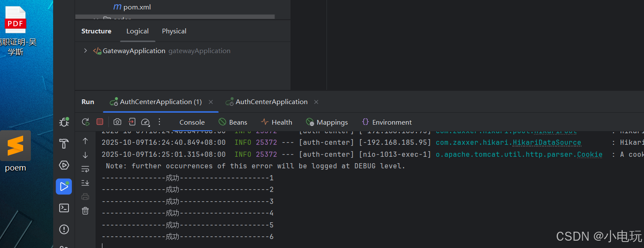Image resolution: width=644 pixels, height=248 pixels.
Task: Click the log line ending with 2
Action: [188, 190]
